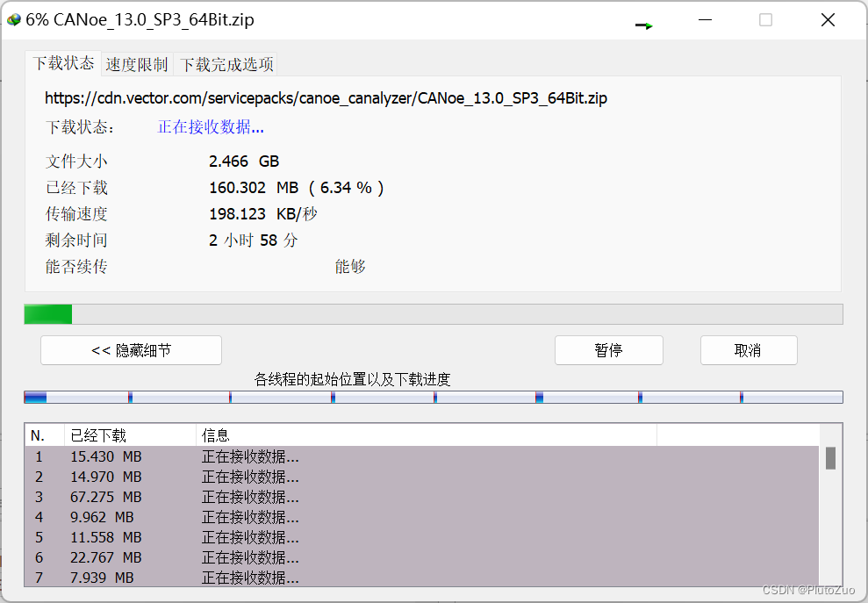Click the N. column header
The width and height of the screenshot is (868, 603).
pyautogui.click(x=45, y=435)
